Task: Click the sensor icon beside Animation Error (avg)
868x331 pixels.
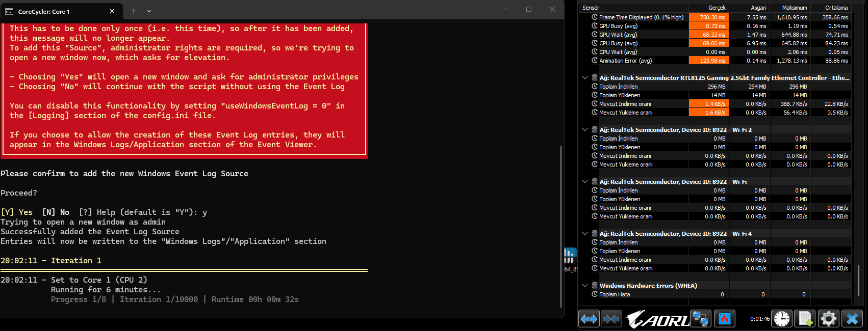Action: (595, 61)
